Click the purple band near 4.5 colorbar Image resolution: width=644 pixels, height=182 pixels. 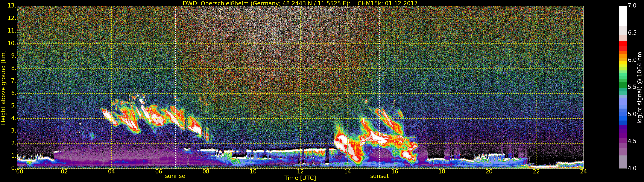point(623,140)
